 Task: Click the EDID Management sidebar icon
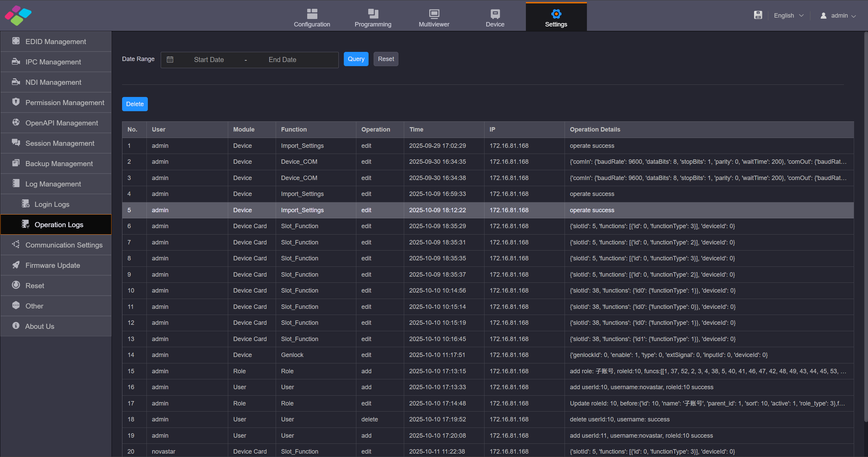tap(16, 41)
